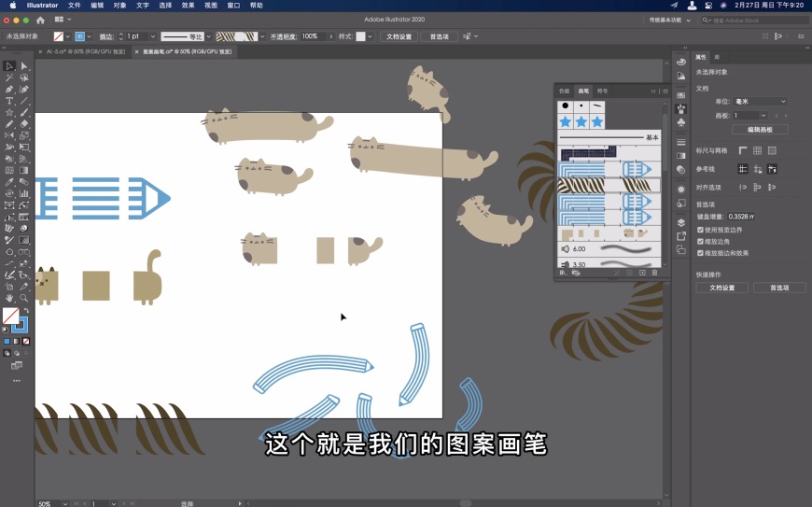The image size is (812, 507).
Task: Set the toolbar paint mode to None
Action: point(26,342)
